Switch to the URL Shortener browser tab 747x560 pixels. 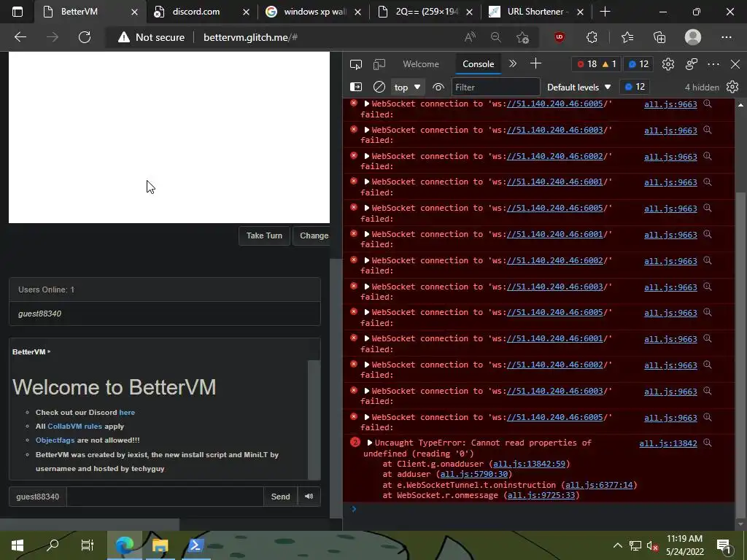[535, 12]
